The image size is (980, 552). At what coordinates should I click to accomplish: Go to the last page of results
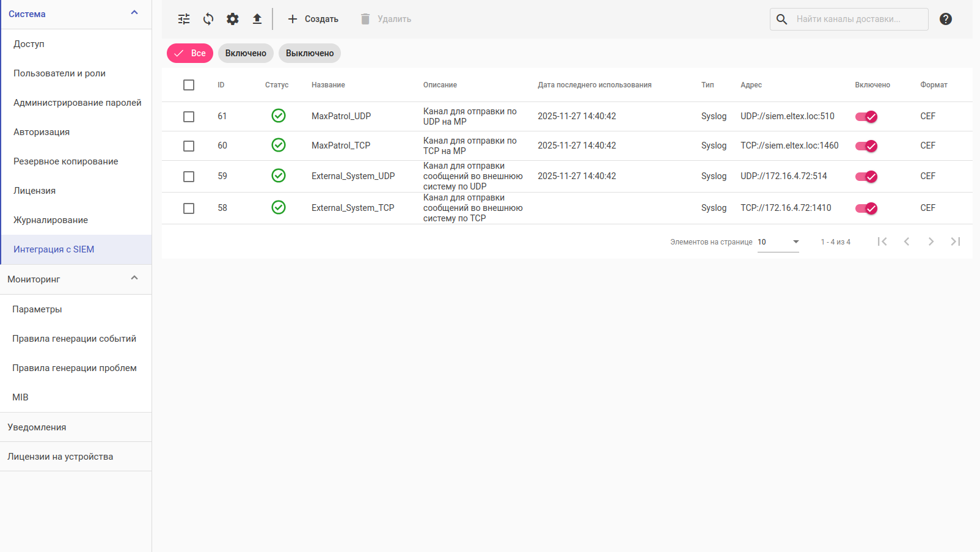(x=956, y=241)
